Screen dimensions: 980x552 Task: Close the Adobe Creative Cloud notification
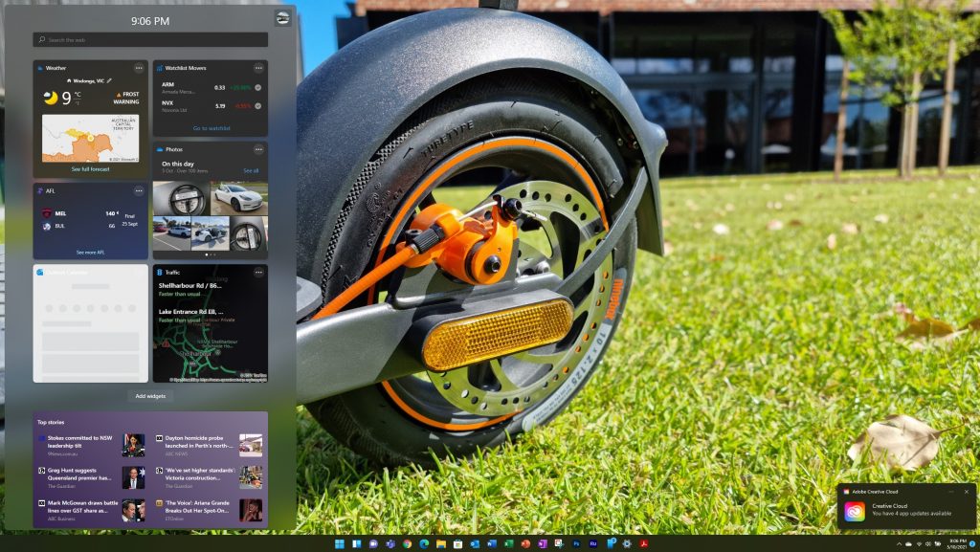967,492
